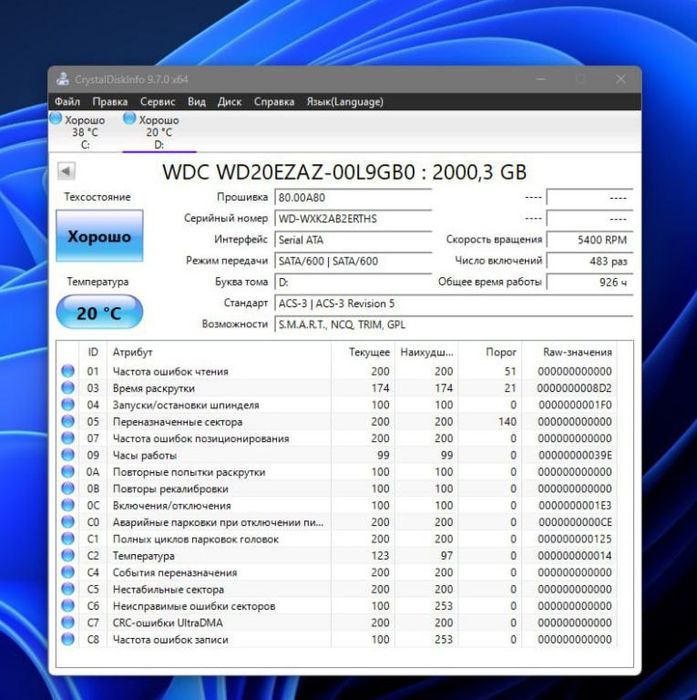This screenshot has height=700, width=697.
Task: Click the Стандарт field ACS-3 Revision 5
Action: 454,304
